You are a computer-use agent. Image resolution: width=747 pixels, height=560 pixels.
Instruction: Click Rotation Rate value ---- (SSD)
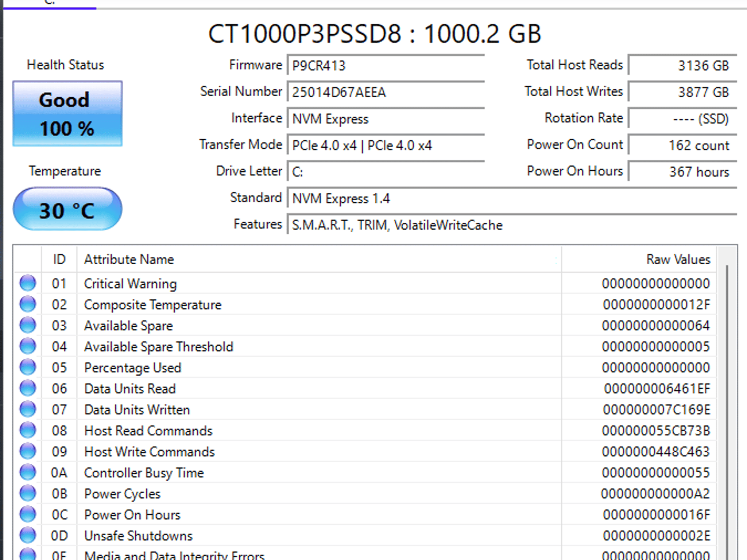[x=682, y=119]
